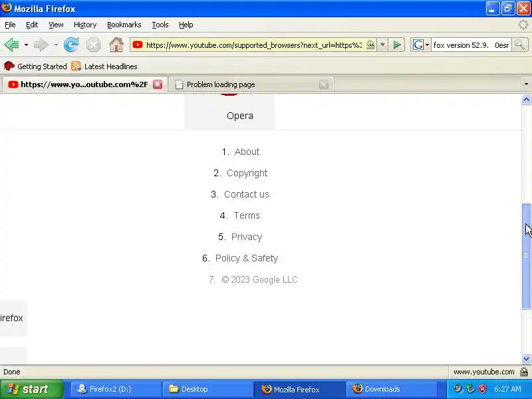This screenshot has height=399, width=532.
Task: Open the Terms footer link
Action: (x=247, y=215)
